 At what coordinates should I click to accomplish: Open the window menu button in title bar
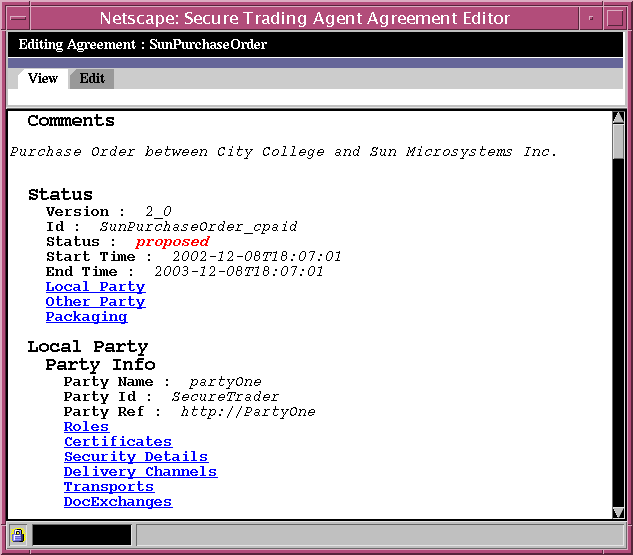coord(18,18)
